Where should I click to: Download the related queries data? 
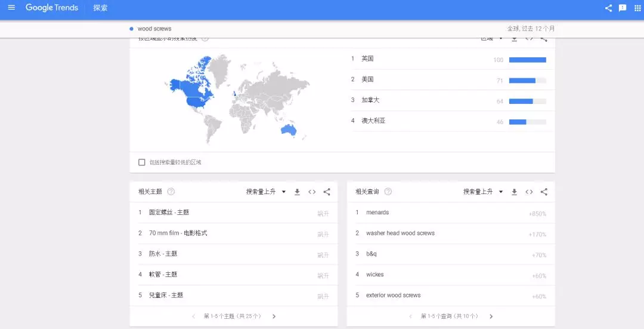pyautogui.click(x=514, y=192)
